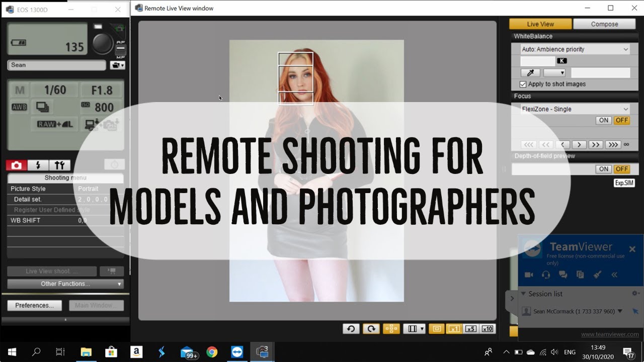Open the destination folder dropdown

click(118, 65)
